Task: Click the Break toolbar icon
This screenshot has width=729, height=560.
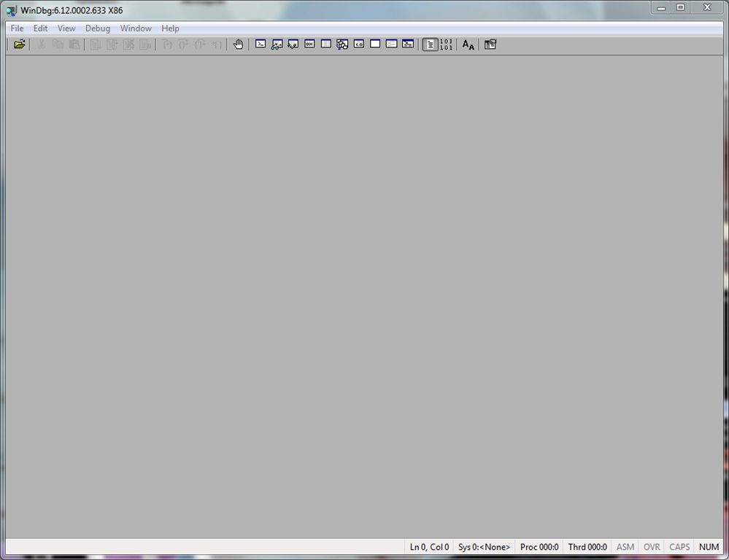Action: pos(145,44)
